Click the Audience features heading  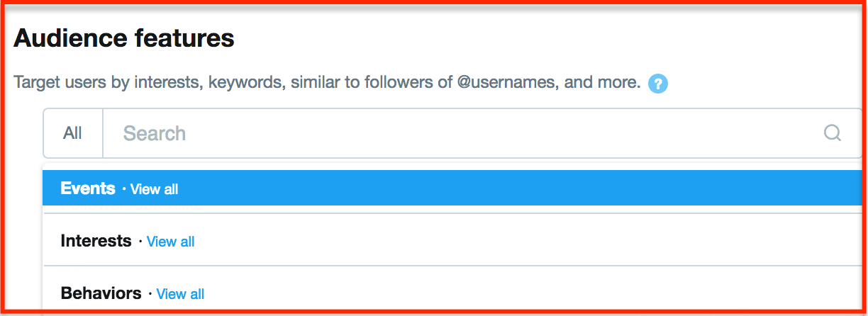point(124,38)
